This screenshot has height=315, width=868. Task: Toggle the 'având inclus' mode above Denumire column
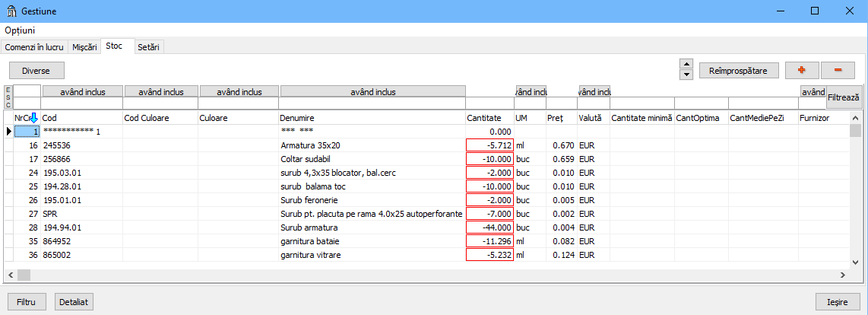coord(372,91)
